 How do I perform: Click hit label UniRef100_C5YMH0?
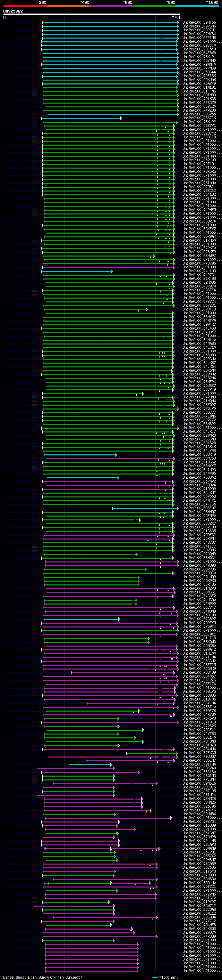tap(199, 60)
